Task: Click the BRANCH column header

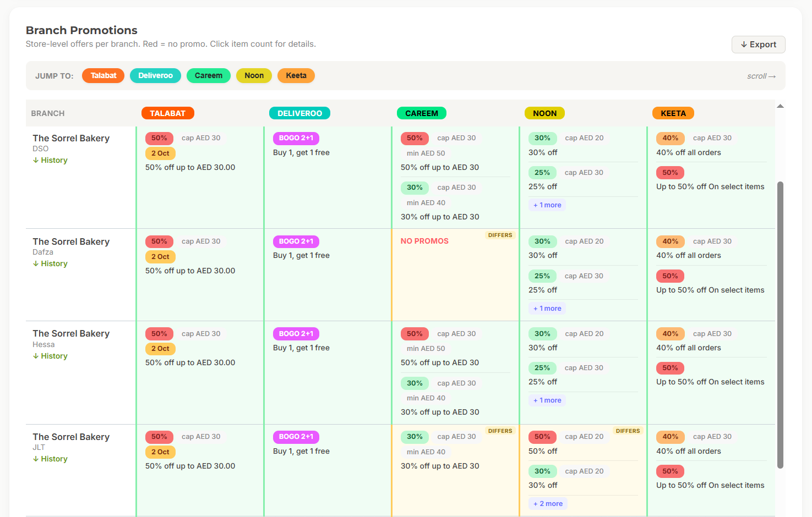Action: [48, 113]
